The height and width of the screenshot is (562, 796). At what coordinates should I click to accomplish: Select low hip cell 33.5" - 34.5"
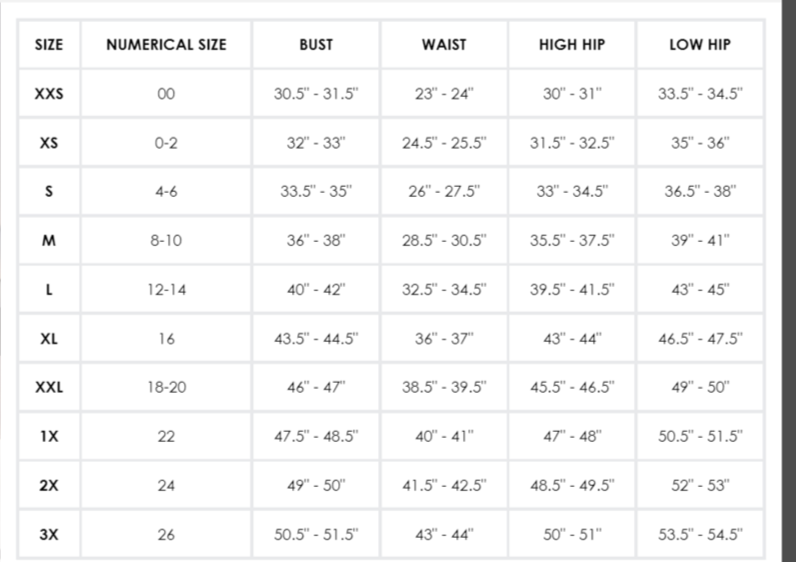(x=700, y=94)
